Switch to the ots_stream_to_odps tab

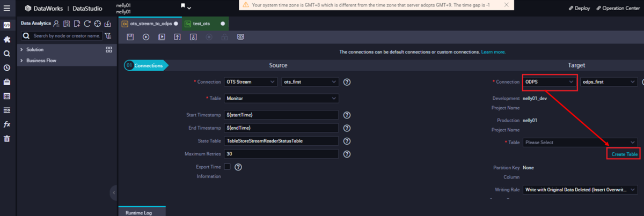[x=149, y=24]
